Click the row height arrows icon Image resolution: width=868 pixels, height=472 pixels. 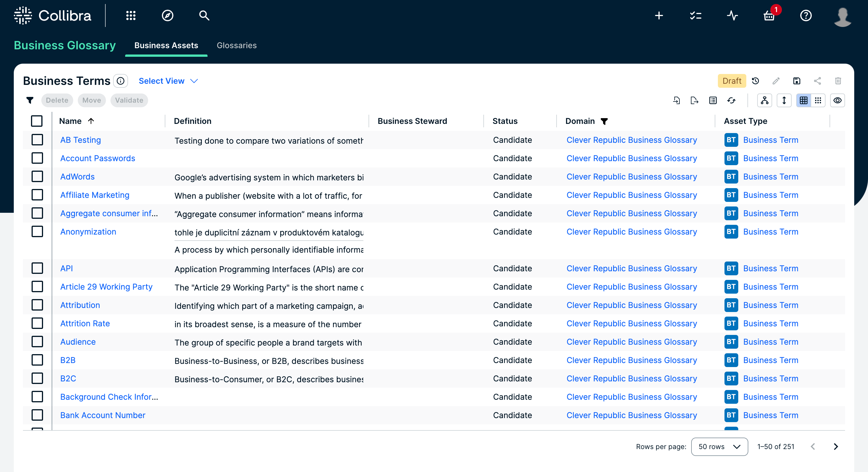pyautogui.click(x=784, y=100)
